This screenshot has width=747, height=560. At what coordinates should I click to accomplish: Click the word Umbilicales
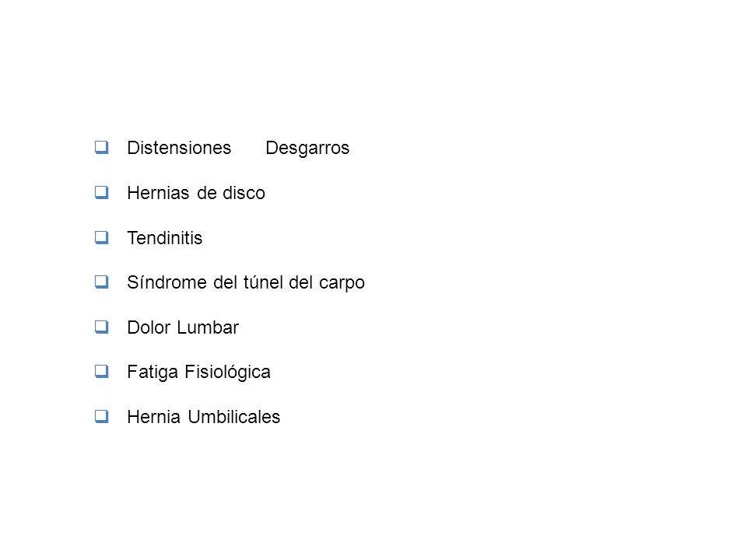click(x=234, y=417)
